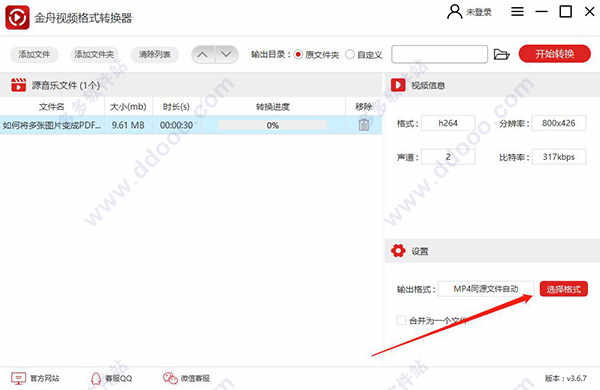This screenshot has width=600, height=390.
Task: Select file row 如何将多张图片变成PDF
Action: pyautogui.click(x=191, y=125)
